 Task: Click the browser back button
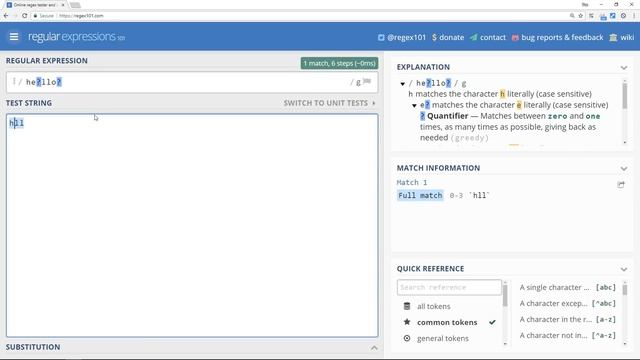coord(6,16)
